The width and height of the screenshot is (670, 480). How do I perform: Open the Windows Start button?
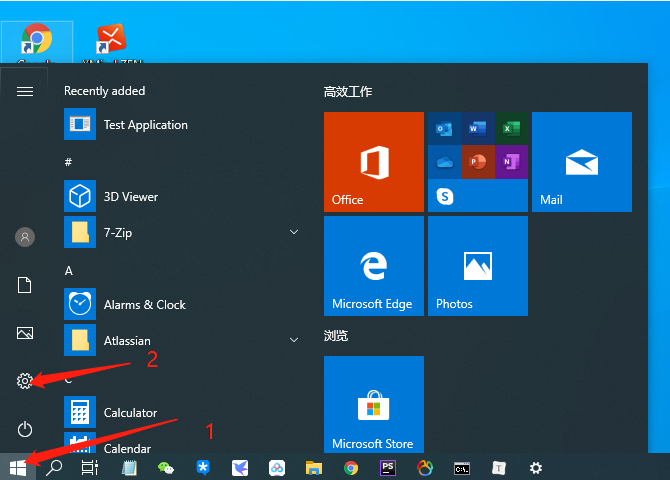(x=18, y=468)
